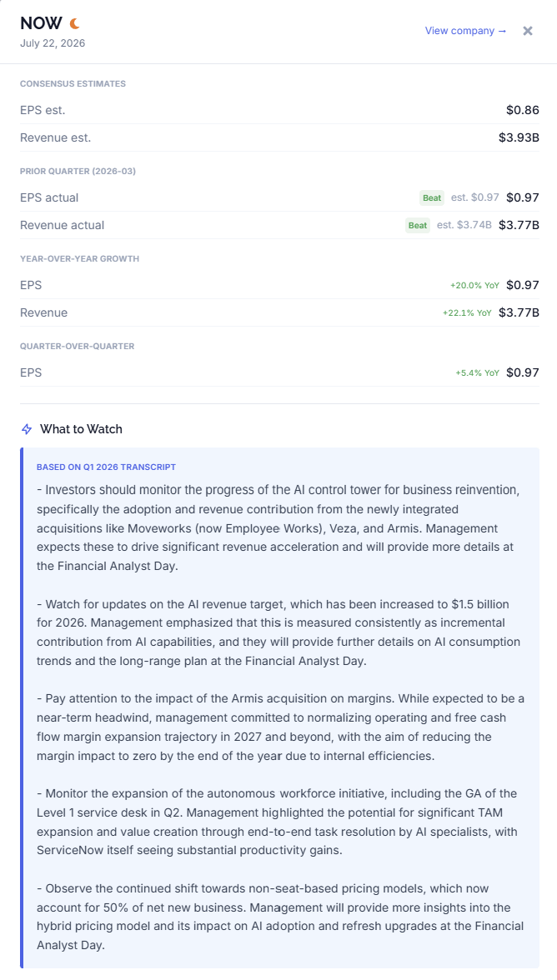The height and width of the screenshot is (980, 557).
Task: Click the +22.1% YoY Revenue growth label
Action: [467, 312]
